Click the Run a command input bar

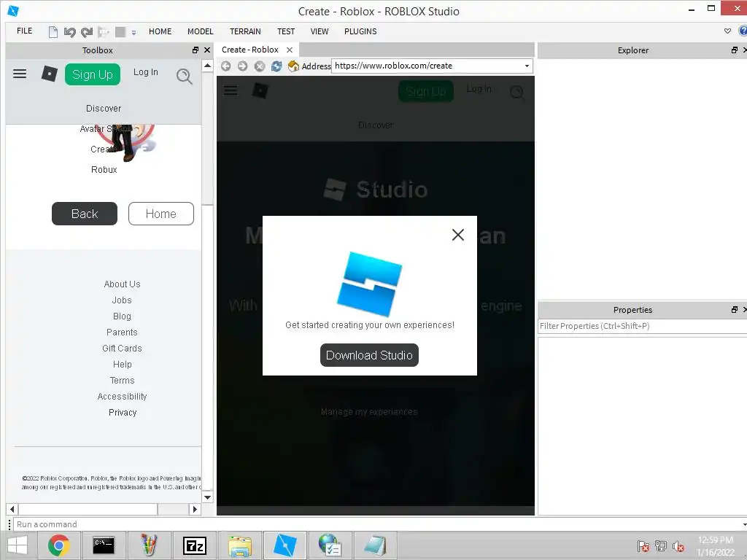(x=379, y=524)
